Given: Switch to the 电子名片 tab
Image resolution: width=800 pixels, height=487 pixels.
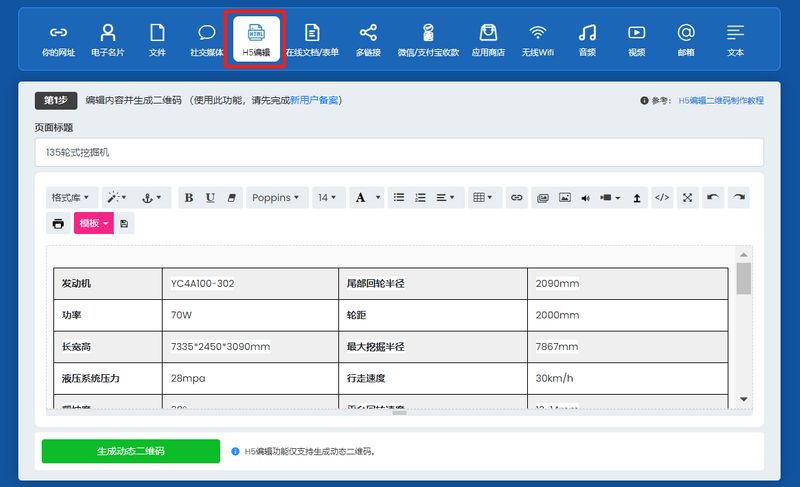Looking at the screenshot, I should [108, 39].
